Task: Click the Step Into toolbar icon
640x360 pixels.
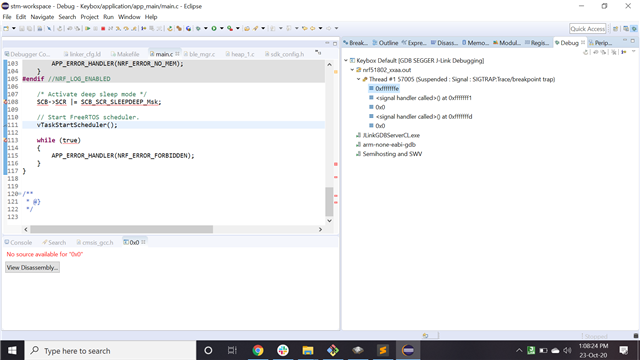Action: (118, 29)
